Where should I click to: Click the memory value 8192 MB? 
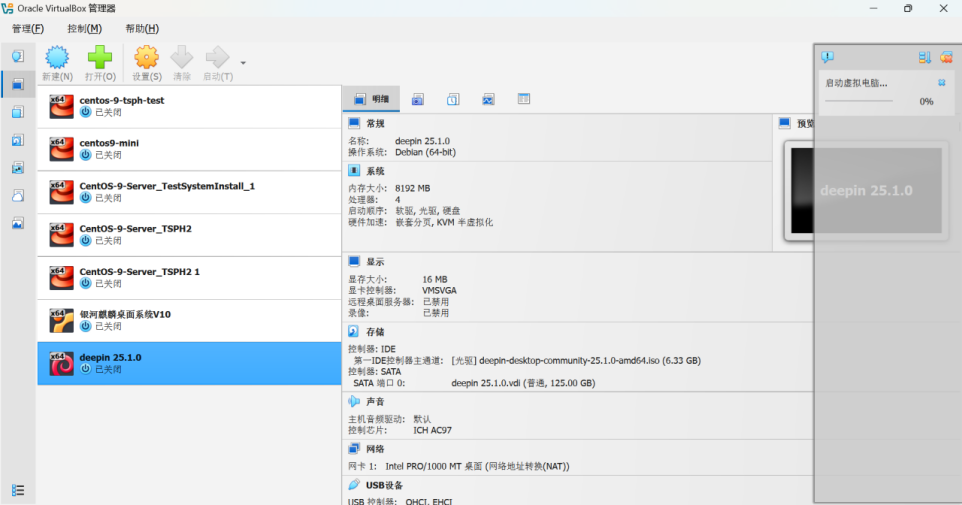[x=412, y=188]
